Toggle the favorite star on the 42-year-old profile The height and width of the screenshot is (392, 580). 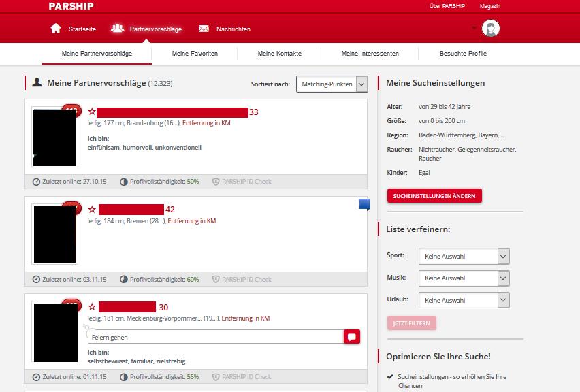click(92, 210)
